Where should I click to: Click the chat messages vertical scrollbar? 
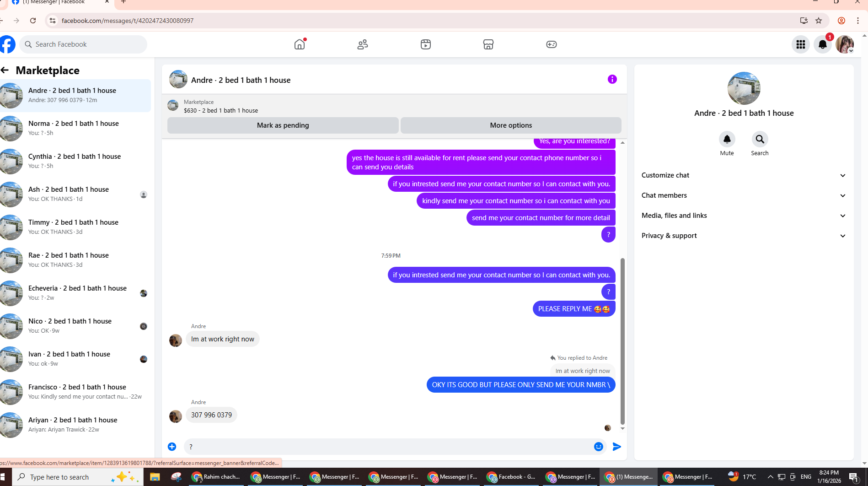click(622, 341)
